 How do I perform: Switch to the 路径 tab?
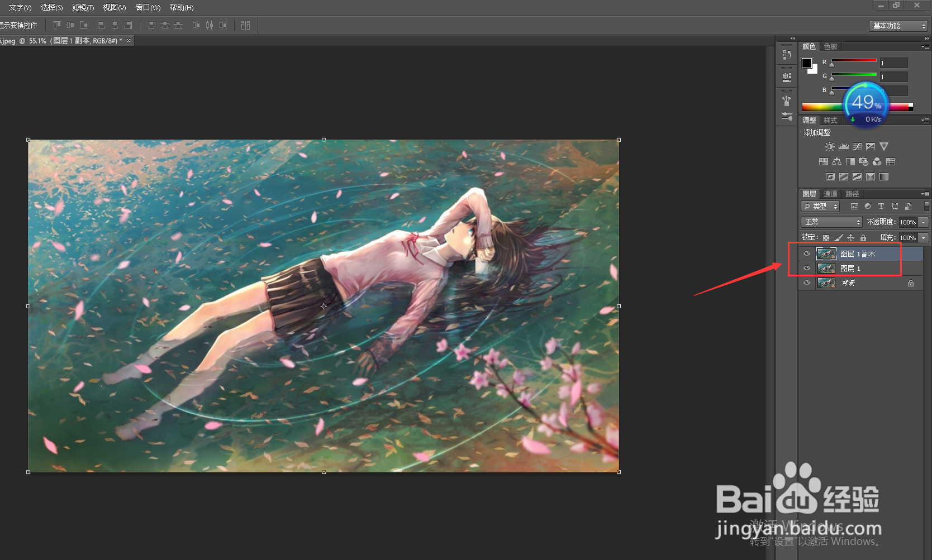click(852, 194)
